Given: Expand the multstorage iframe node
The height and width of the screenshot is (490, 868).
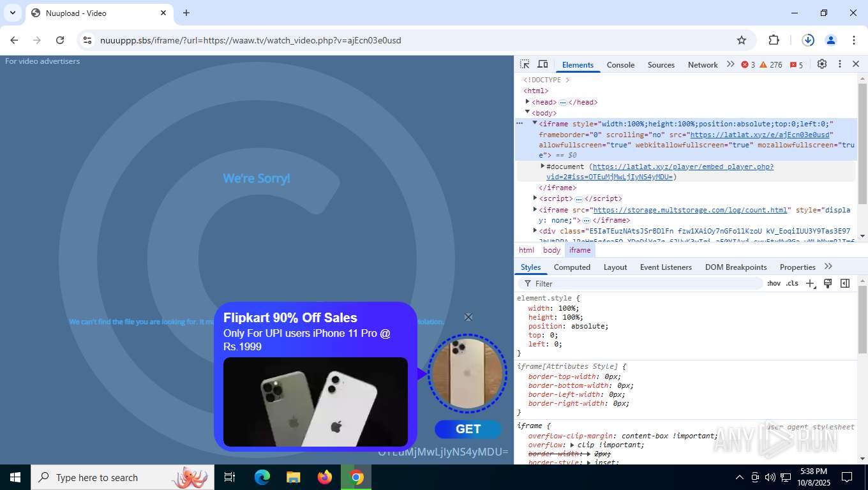Looking at the screenshot, I should pos(535,209).
